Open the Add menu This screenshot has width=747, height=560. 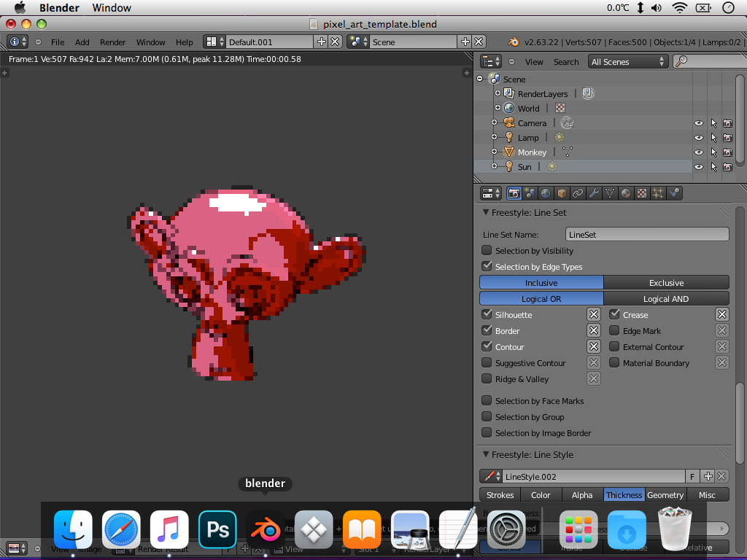click(82, 42)
